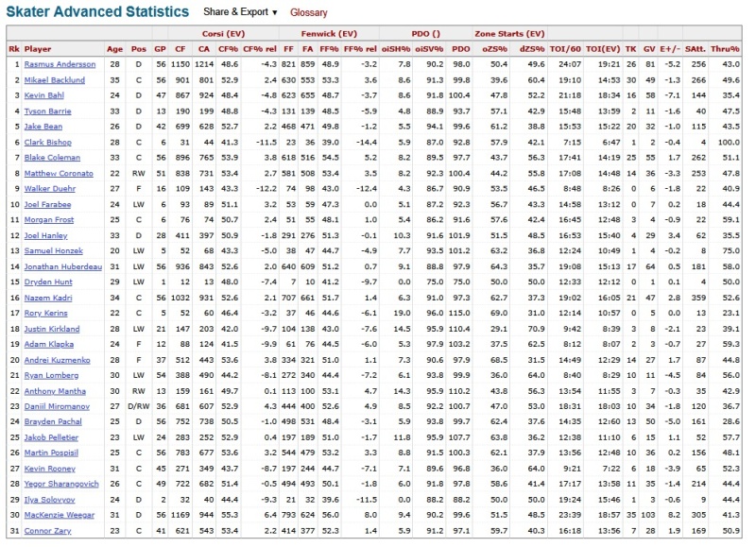The image size is (756, 547).
Task: Open Rory Kerins player link
Action: tap(45, 314)
